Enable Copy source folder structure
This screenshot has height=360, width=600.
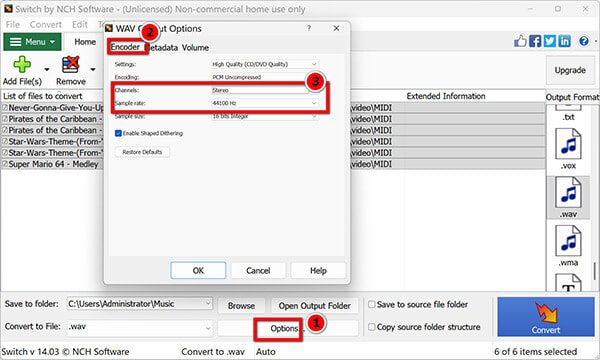(371, 327)
